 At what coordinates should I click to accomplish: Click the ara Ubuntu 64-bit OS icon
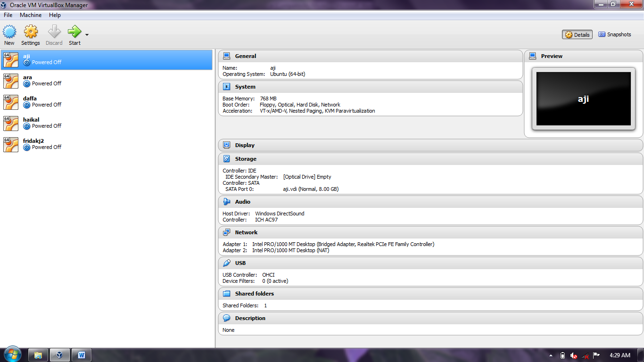pyautogui.click(x=11, y=81)
